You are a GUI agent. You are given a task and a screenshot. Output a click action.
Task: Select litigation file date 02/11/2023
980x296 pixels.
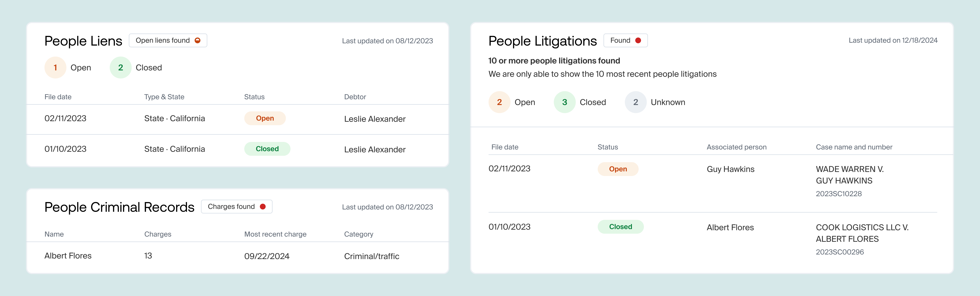pos(509,169)
